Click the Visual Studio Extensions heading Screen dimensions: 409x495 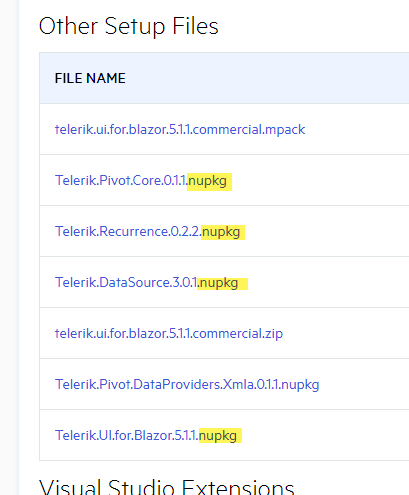click(x=167, y=487)
